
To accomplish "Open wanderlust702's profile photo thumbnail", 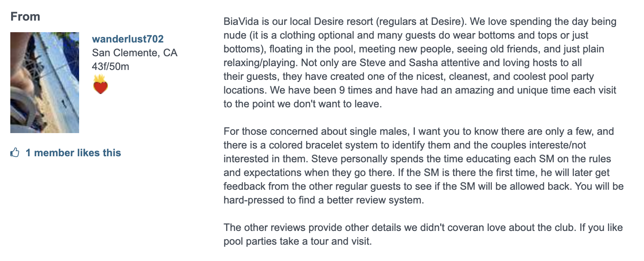I will click(x=45, y=82).
